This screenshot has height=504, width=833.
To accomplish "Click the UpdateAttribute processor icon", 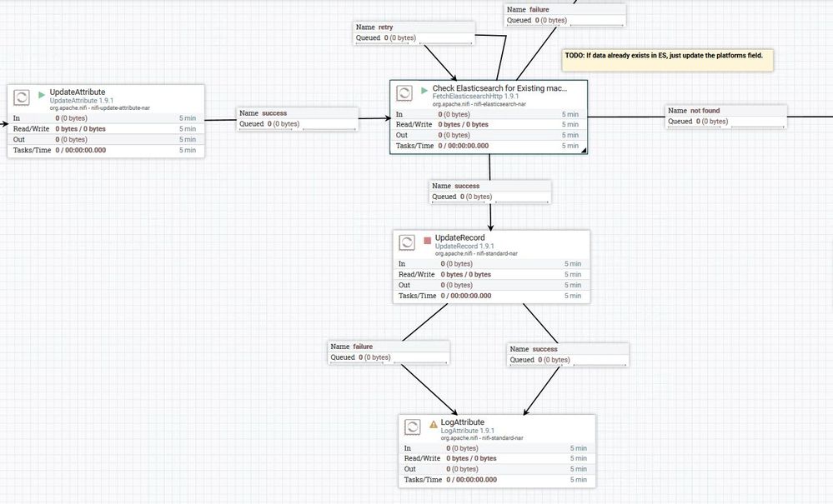I will [x=21, y=97].
